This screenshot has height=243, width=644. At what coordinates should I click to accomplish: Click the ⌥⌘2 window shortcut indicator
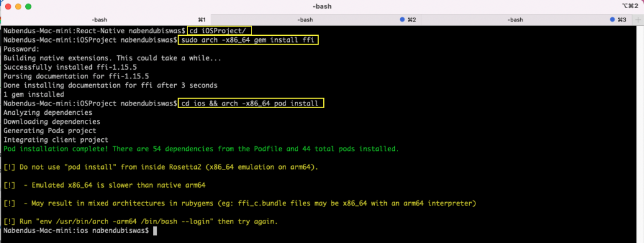tap(630, 6)
